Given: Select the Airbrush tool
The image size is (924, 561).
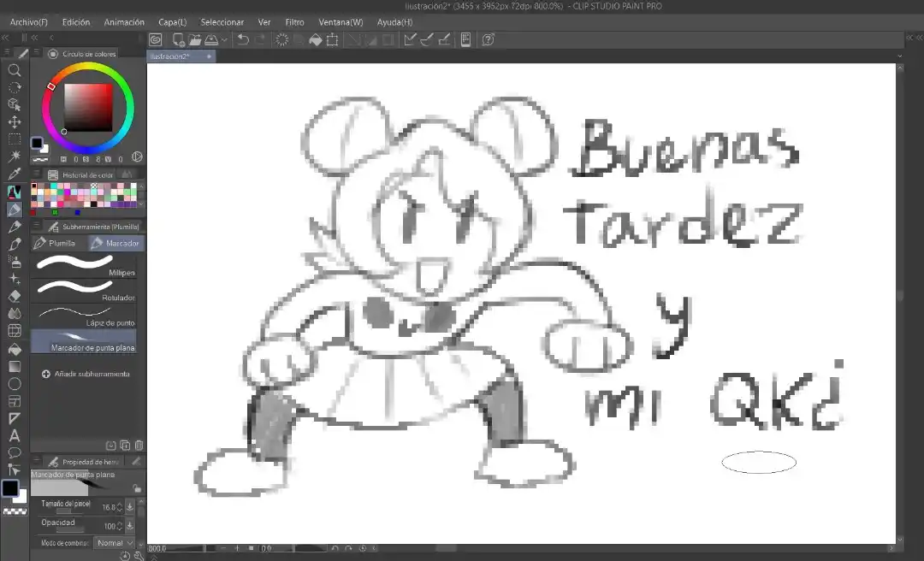Looking at the screenshot, I should tap(15, 261).
